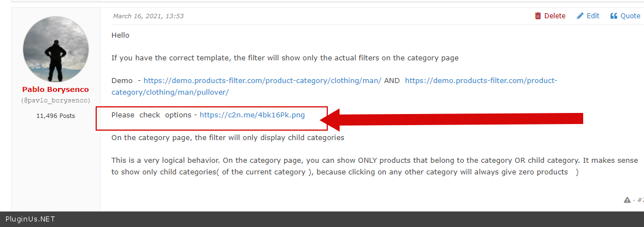The width and height of the screenshot is (644, 227).
Task: Click the 11,496 Posts count
Action: click(x=55, y=116)
